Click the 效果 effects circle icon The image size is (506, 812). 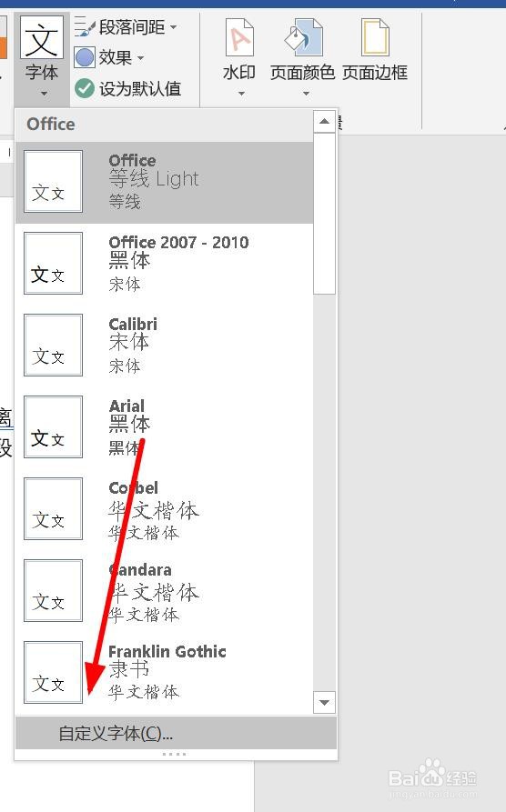(85, 57)
